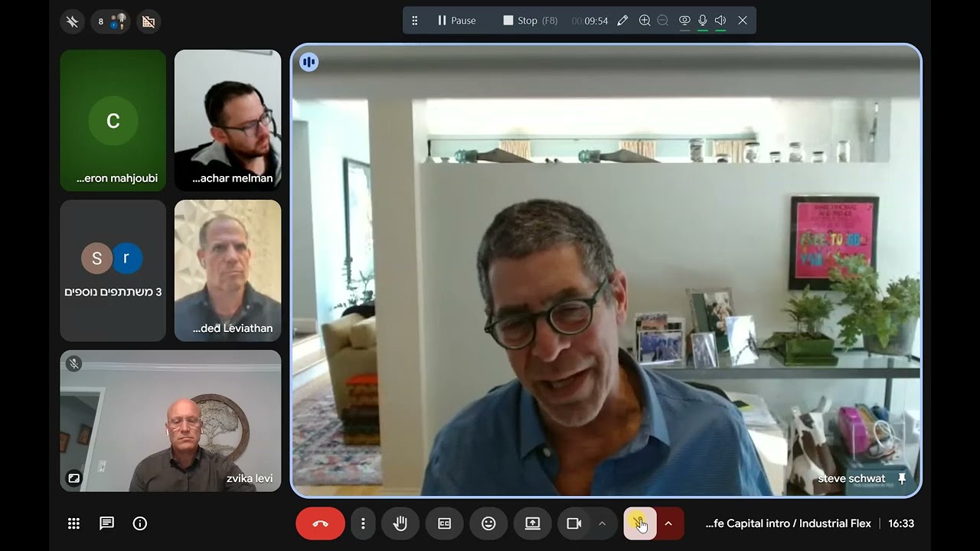Turn on closed captions
The height and width of the screenshot is (551, 980).
pos(444,523)
